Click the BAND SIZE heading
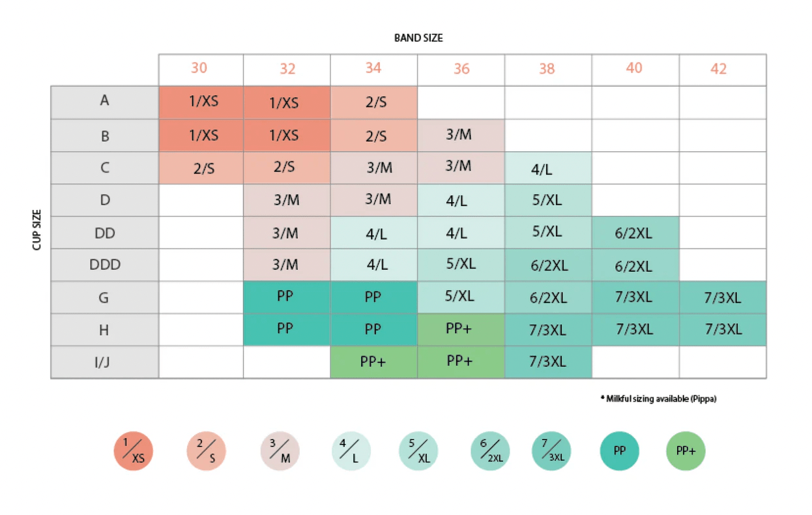Image resolution: width=812 pixels, height=515 pixels. (x=418, y=38)
